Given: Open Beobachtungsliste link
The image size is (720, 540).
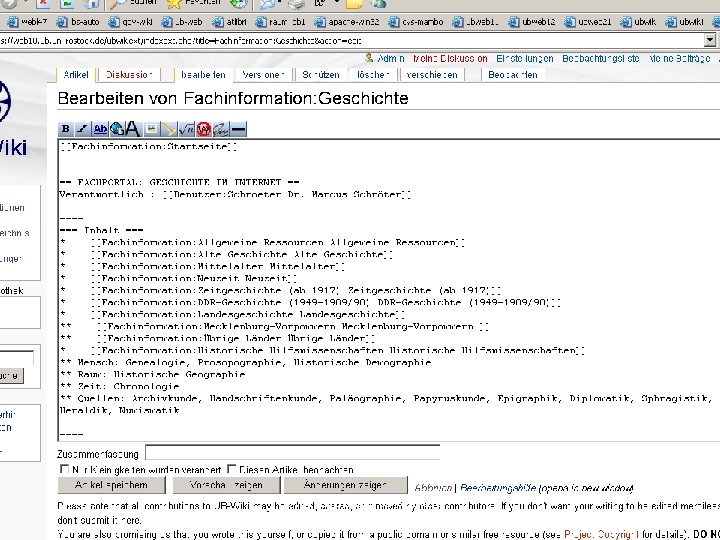Looking at the screenshot, I should click(601, 59).
